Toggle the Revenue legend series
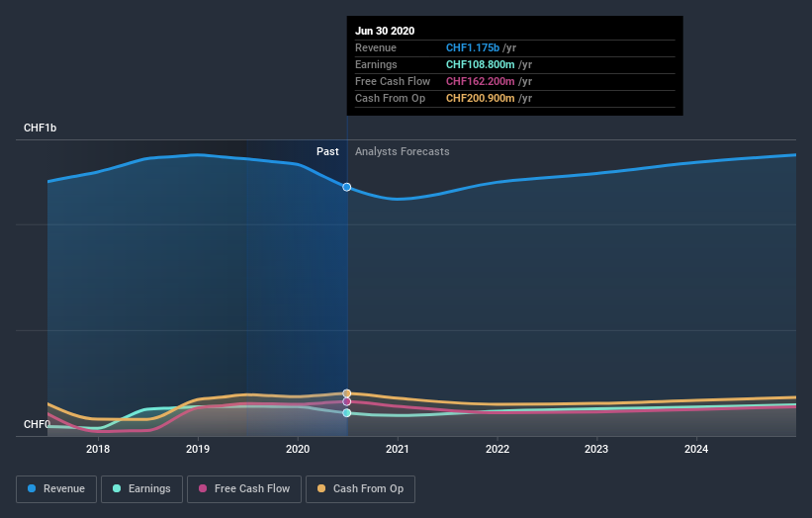This screenshot has height=518, width=812. point(56,489)
